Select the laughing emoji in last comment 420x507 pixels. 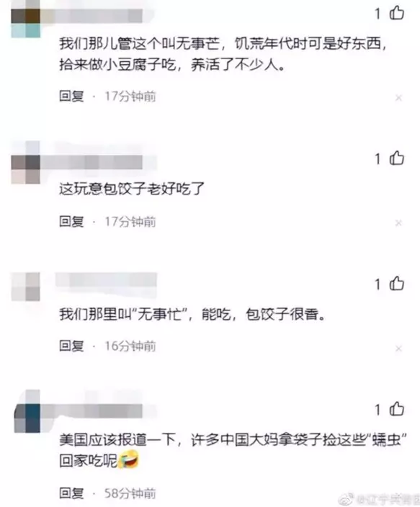click(128, 459)
